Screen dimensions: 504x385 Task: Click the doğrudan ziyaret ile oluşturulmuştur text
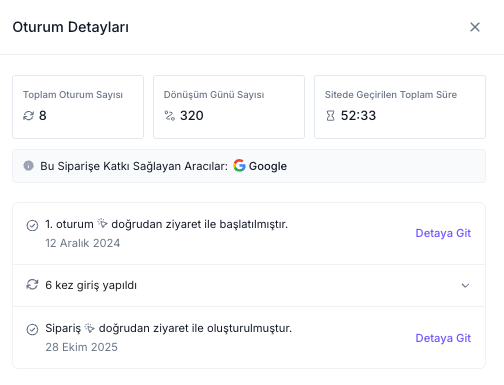[195, 328]
